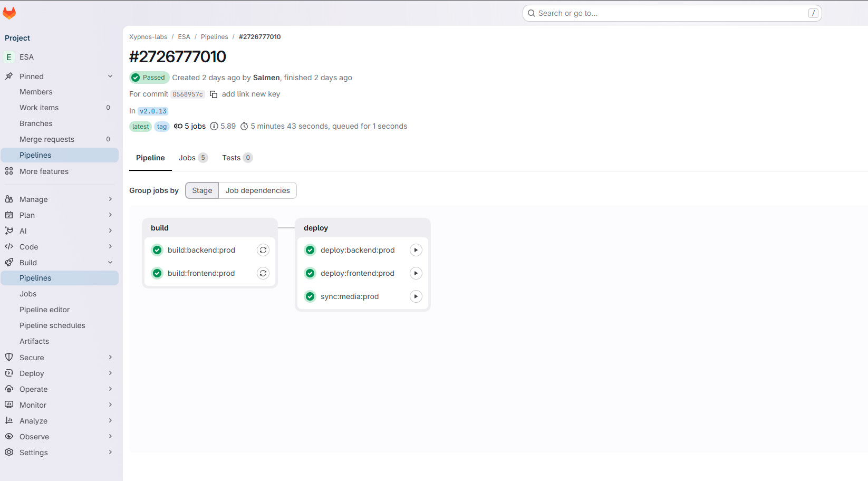Click deploy:frontend:prod passed status icon
Viewport: 868px width, 481px height.
[310, 273]
